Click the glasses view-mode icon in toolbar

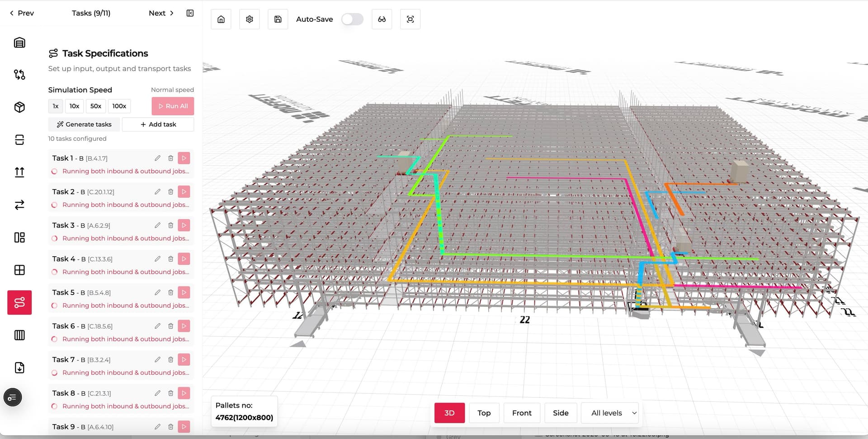point(382,19)
